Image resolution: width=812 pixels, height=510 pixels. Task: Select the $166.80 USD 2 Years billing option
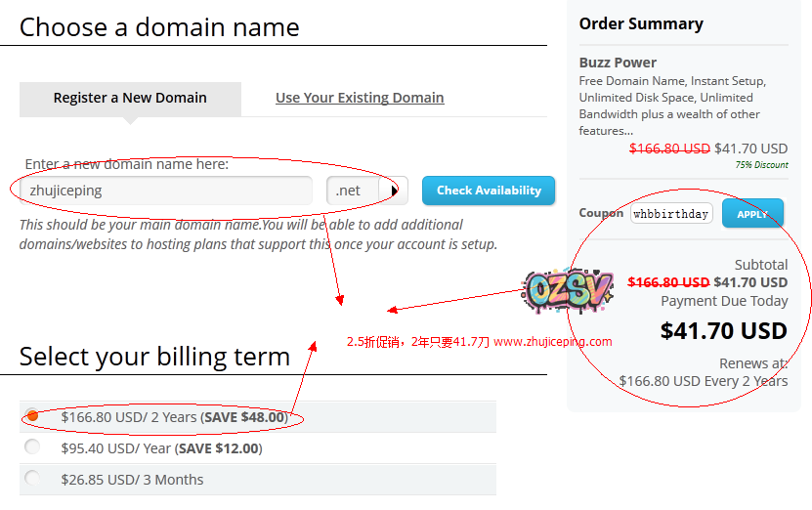click(32, 416)
